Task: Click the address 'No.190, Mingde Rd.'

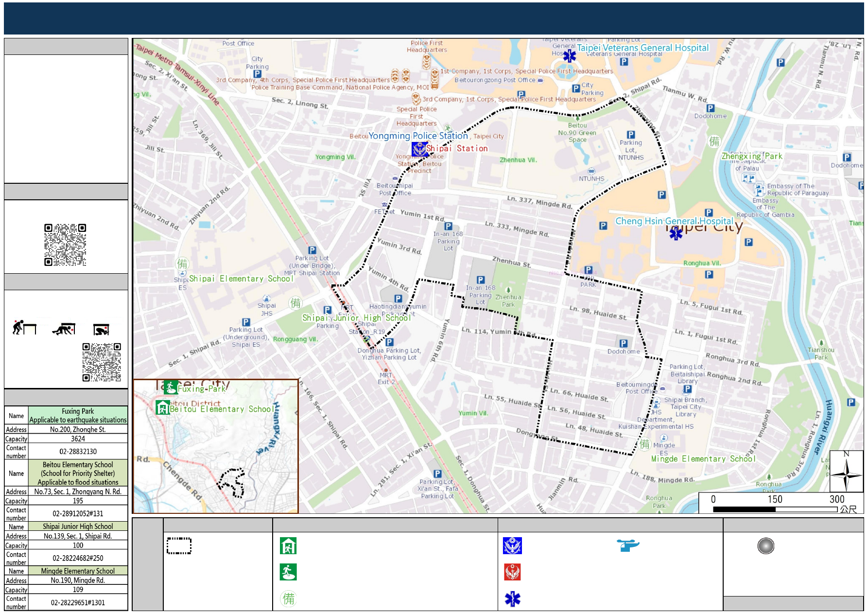Action: click(78, 580)
